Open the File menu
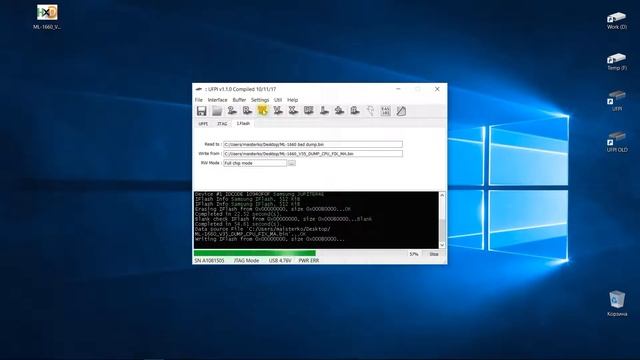The width and height of the screenshot is (640, 360). 199,100
